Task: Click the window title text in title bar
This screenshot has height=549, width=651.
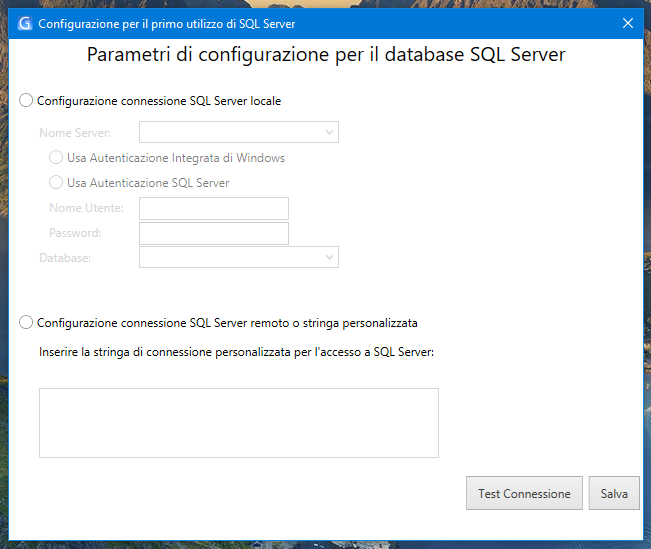Action: point(166,24)
